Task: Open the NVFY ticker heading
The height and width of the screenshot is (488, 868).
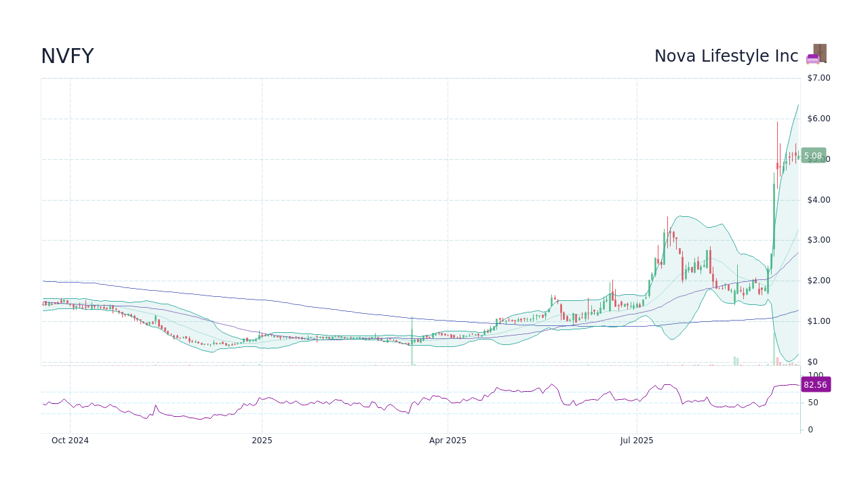Action: [67, 56]
